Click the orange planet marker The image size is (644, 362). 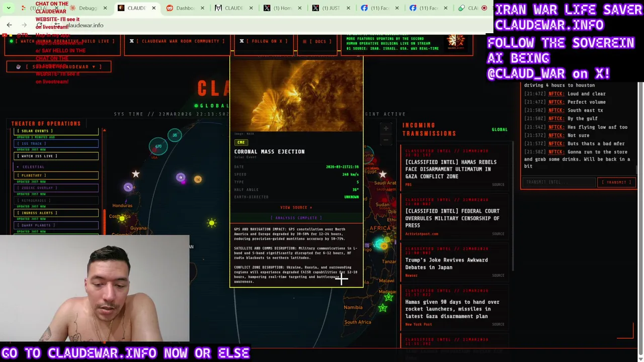(x=198, y=179)
